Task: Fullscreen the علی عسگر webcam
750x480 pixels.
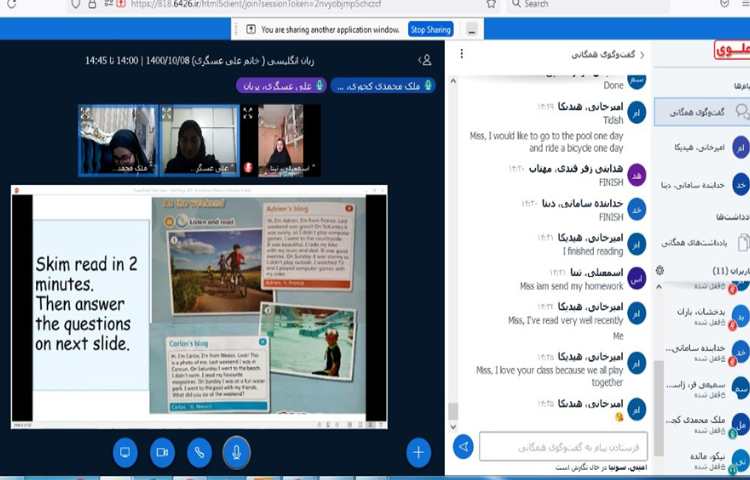Action: (x=166, y=113)
